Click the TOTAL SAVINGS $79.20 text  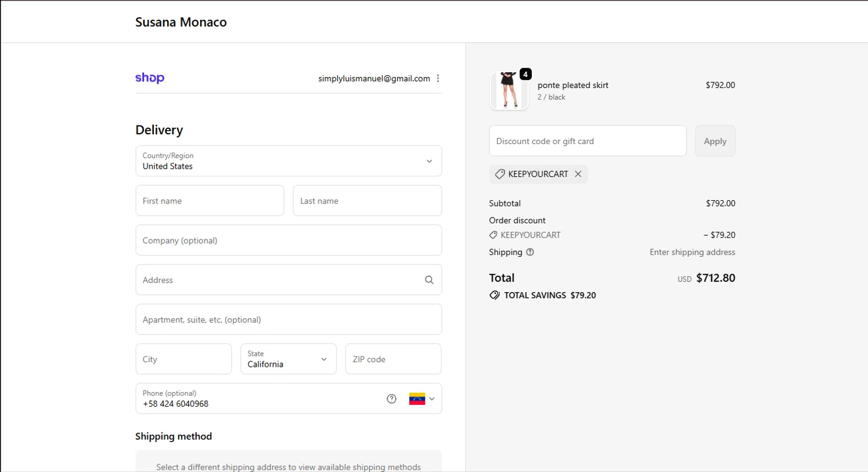coord(550,295)
